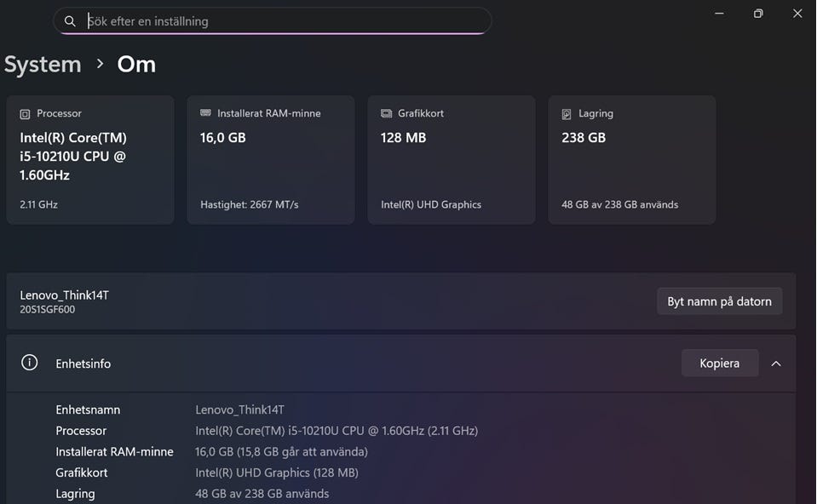Click Intel(R) UHD Graphics text in card
This screenshot has width=817, height=504.
tap(431, 204)
